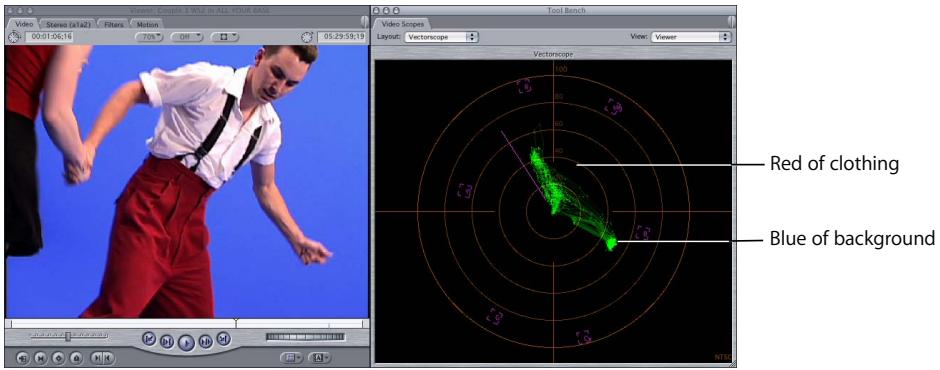Click the Tool Bench tab drag handle
This screenshot has width=940, height=370.
pos(731,23)
